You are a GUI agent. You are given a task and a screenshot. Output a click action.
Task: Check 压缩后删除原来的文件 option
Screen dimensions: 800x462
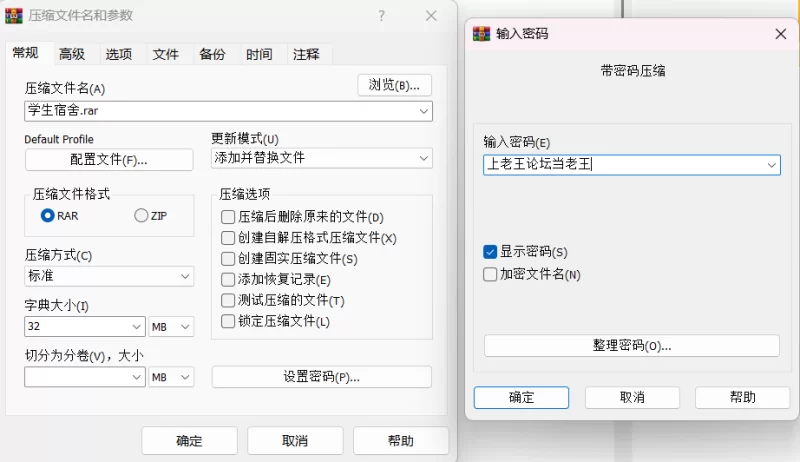click(228, 217)
